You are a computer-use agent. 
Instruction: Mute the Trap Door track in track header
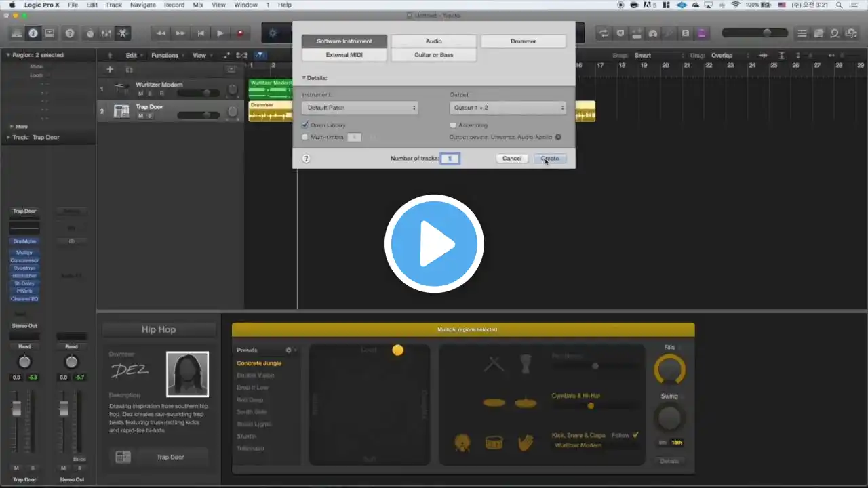[141, 116]
